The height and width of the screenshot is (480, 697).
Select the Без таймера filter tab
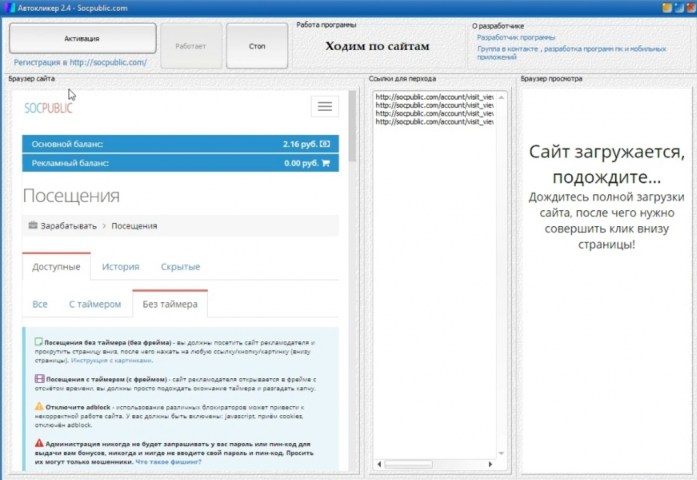[170, 304]
